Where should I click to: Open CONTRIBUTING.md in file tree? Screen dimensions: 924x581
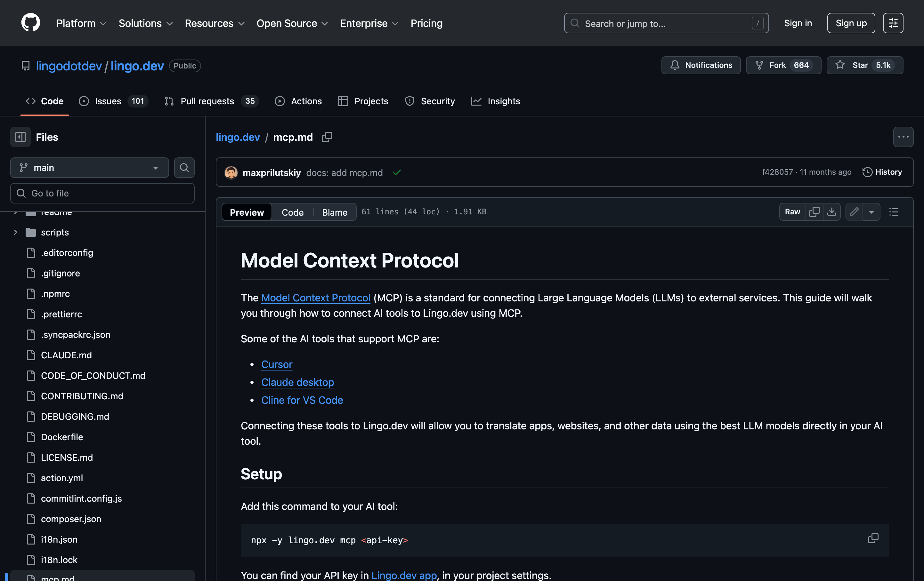click(82, 396)
